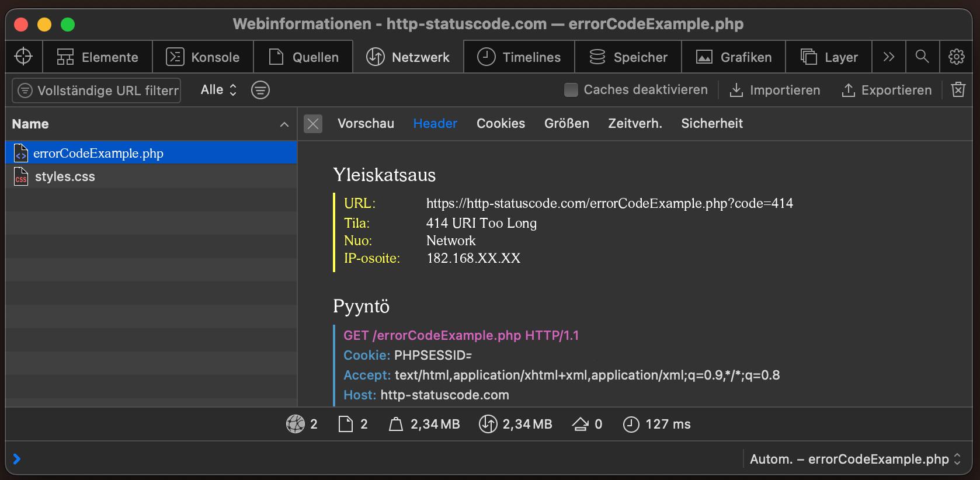Screen dimensions: 980x480
Task: Open the Cookies detail tab
Action: pyautogui.click(x=501, y=124)
